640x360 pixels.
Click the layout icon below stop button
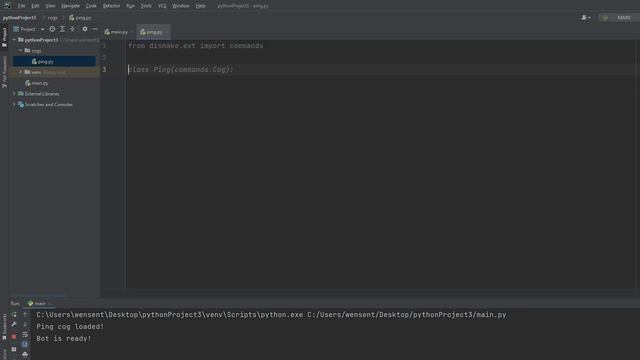(x=14, y=350)
